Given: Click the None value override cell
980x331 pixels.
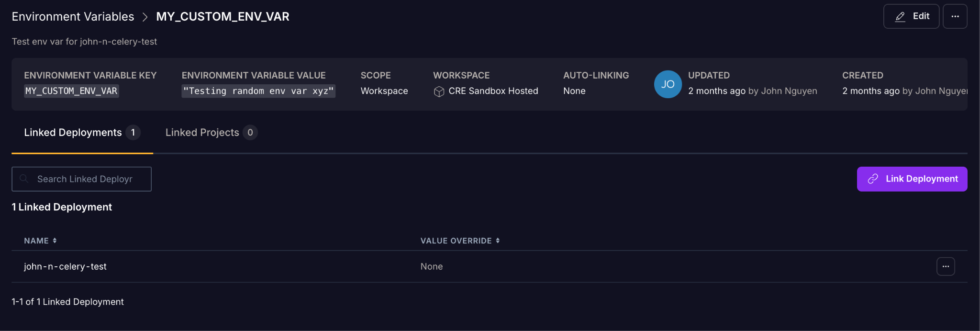Looking at the screenshot, I should click(x=432, y=266).
